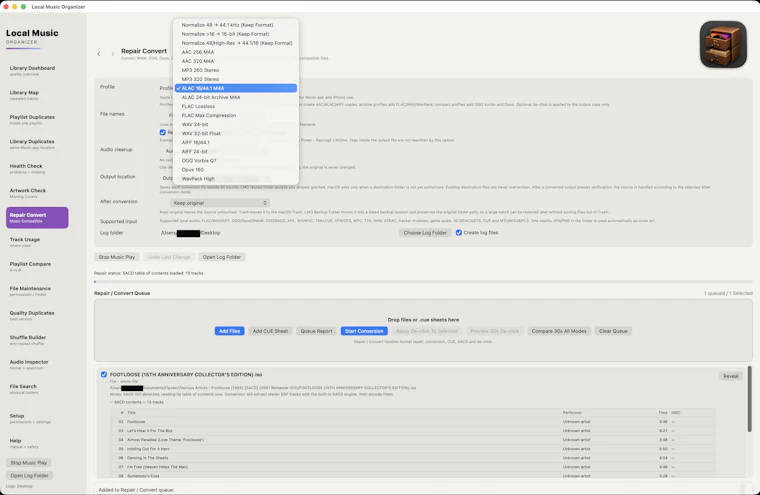Toggle the Create log files checkbox
Screen dimensions: 760x495
pyautogui.click(x=459, y=233)
